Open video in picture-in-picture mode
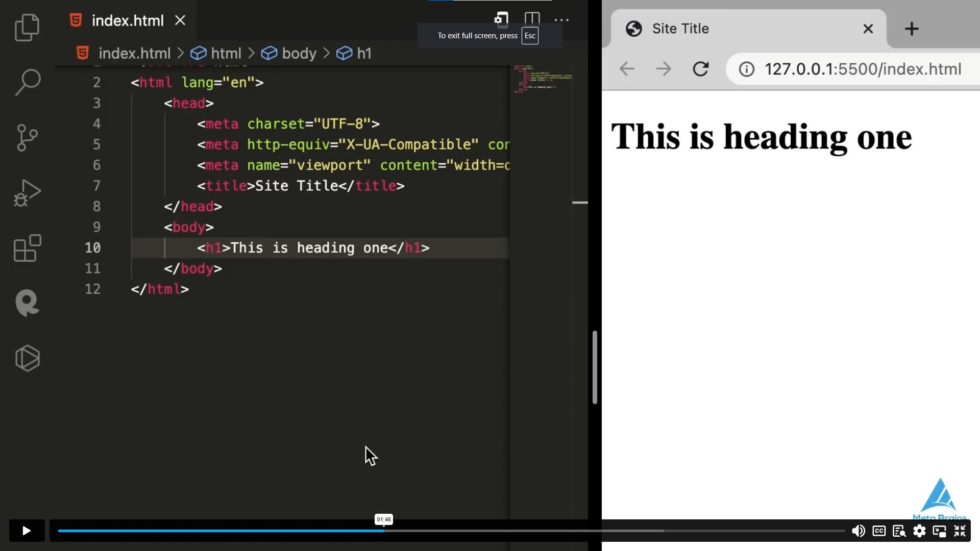 pyautogui.click(x=939, y=531)
